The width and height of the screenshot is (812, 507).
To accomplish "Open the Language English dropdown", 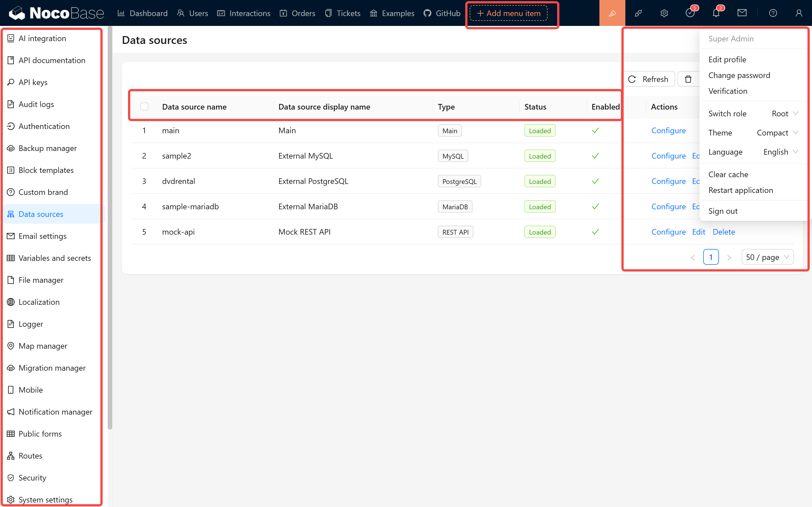I will 780,152.
